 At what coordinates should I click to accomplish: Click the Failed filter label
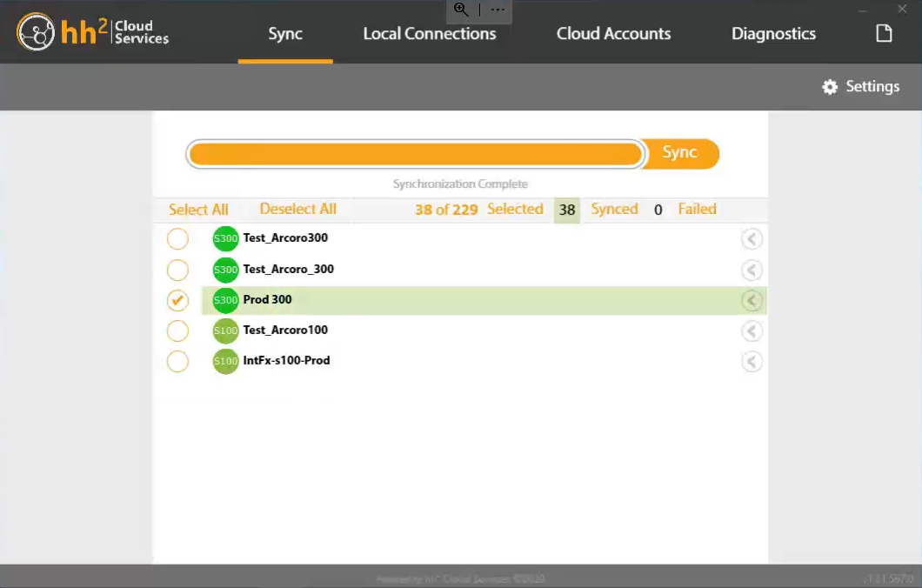coord(697,209)
